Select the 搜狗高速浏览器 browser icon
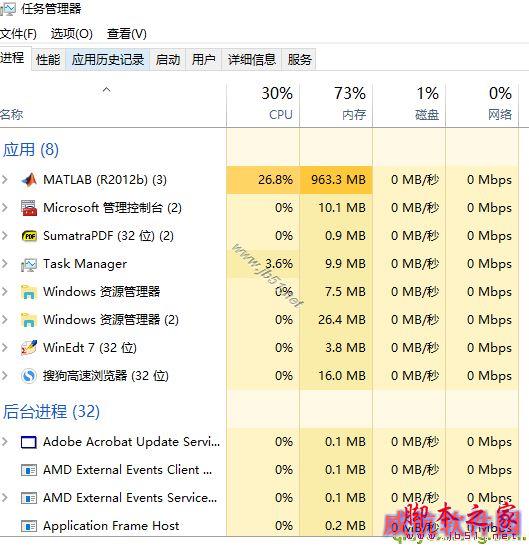 tap(29, 376)
